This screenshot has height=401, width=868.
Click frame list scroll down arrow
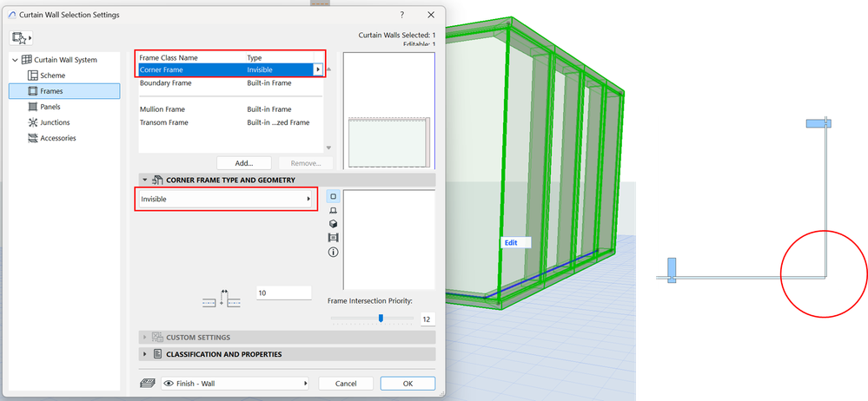tap(328, 148)
